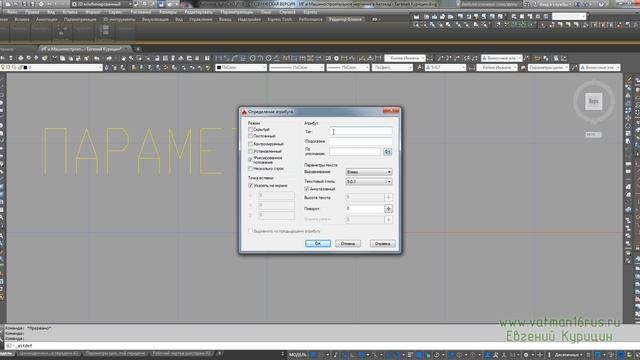Screen dimensions: 640x360
Task: Open the insert field button beside default value
Action: pos(387,152)
